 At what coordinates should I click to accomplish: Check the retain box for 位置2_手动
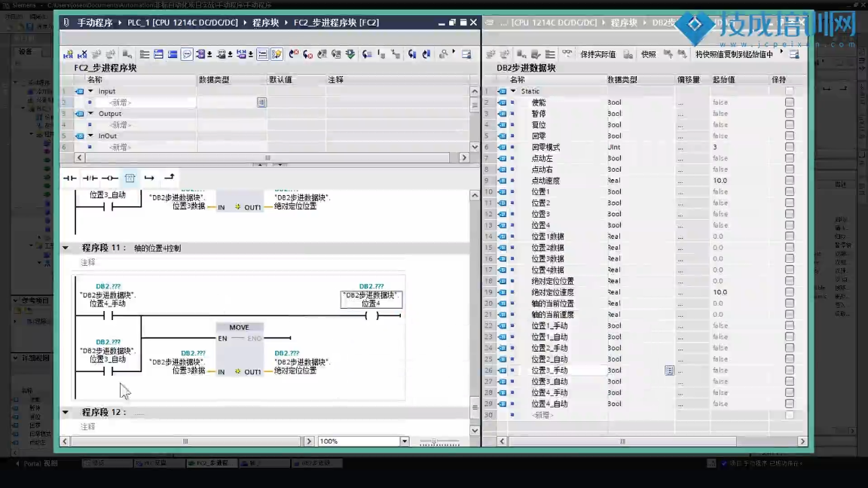click(x=790, y=348)
